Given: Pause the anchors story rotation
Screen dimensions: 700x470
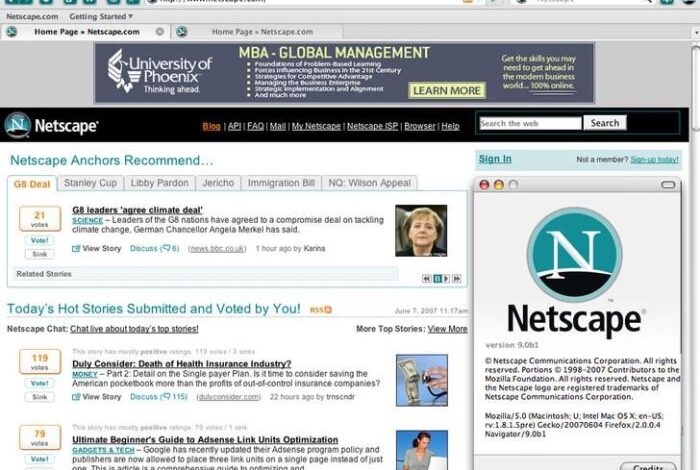Looking at the screenshot, I should pos(437,279).
